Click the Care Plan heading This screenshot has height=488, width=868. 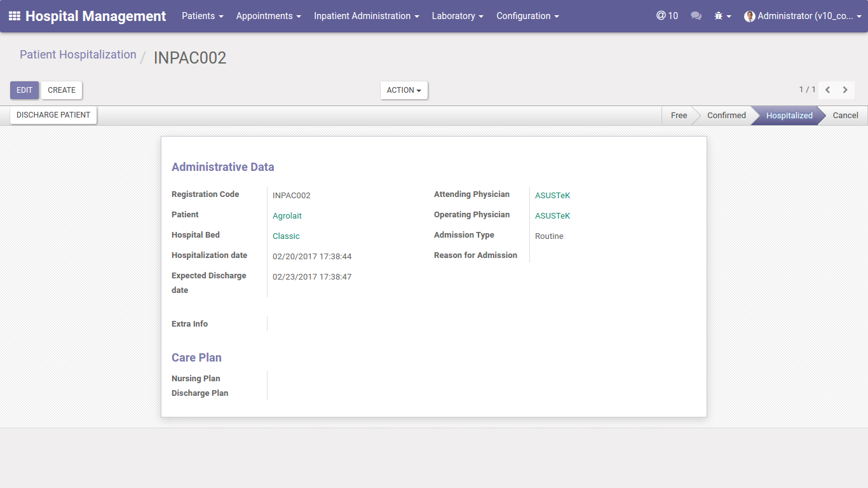tap(196, 358)
